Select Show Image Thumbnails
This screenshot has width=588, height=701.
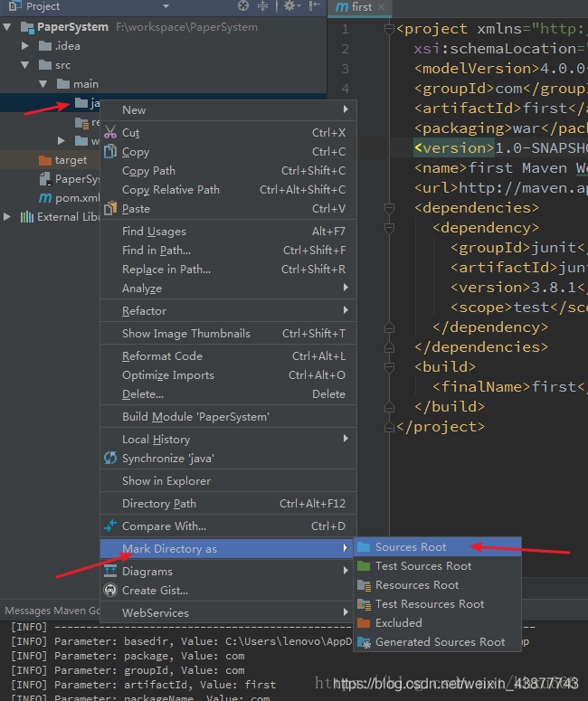click(x=229, y=334)
